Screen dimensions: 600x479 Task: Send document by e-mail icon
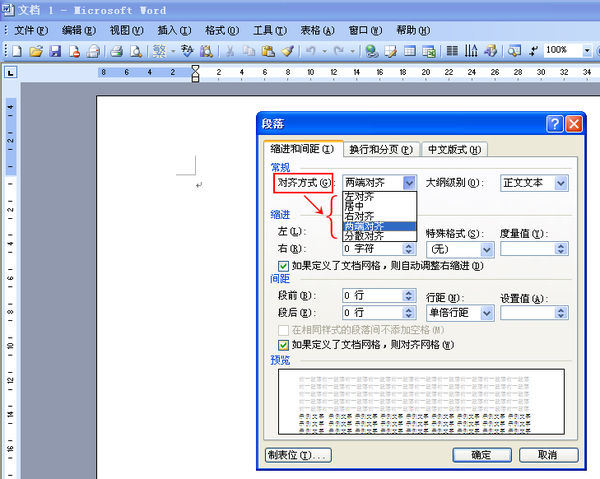pyautogui.click(x=93, y=51)
